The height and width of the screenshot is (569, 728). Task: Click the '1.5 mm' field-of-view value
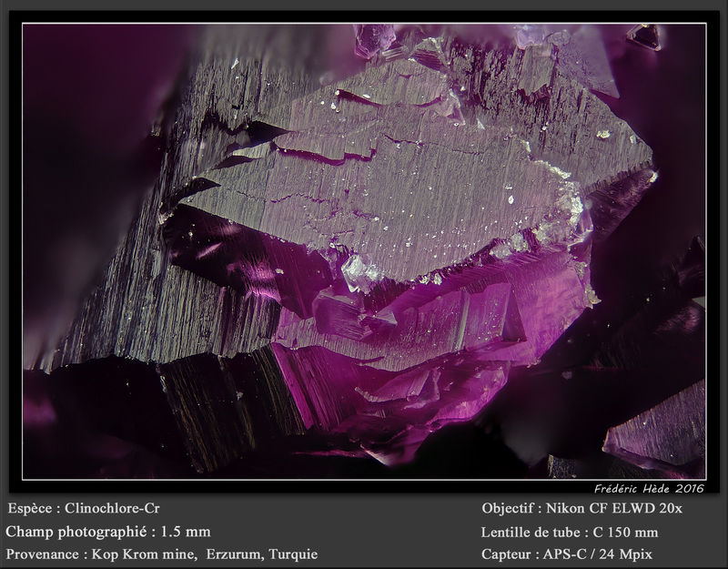tap(186, 532)
